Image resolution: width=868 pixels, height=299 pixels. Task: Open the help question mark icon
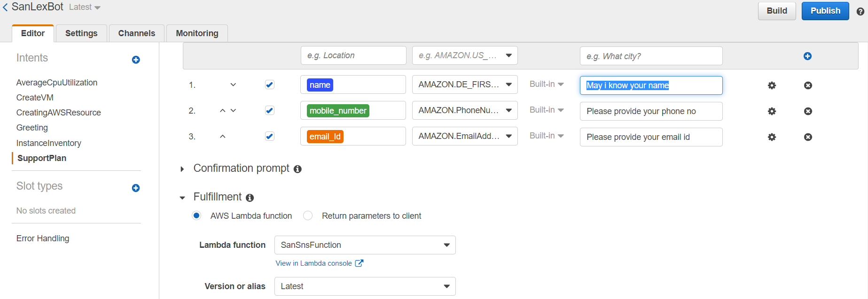[x=860, y=11]
